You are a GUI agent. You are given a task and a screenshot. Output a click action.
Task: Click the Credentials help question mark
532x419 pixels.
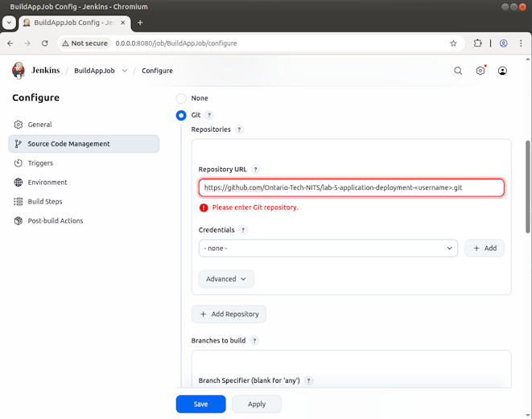[243, 230]
